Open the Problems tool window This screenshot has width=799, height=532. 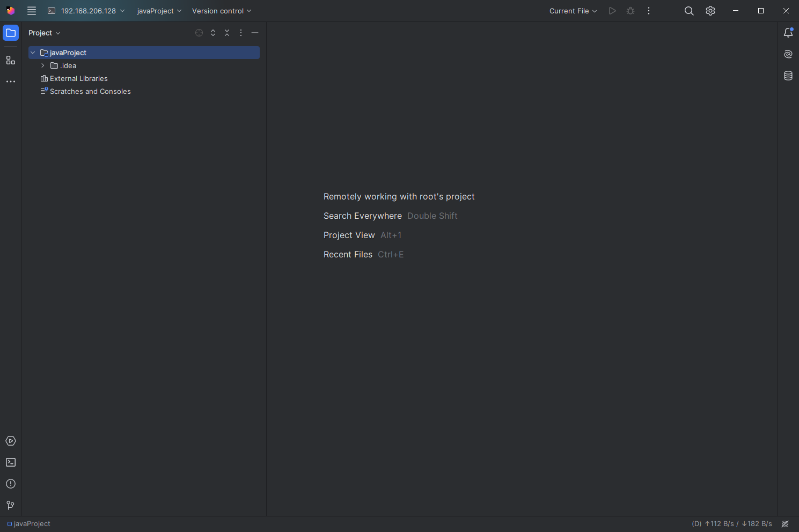click(11, 483)
